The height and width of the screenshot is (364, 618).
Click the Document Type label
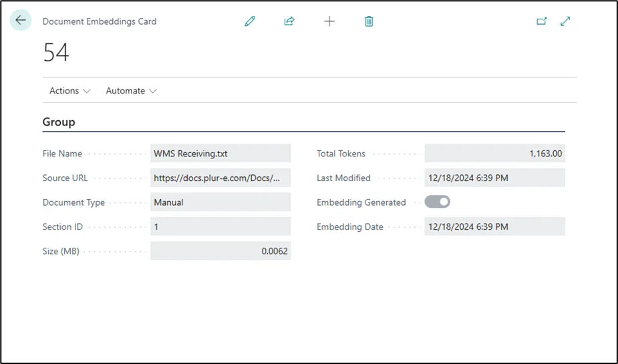[73, 202]
